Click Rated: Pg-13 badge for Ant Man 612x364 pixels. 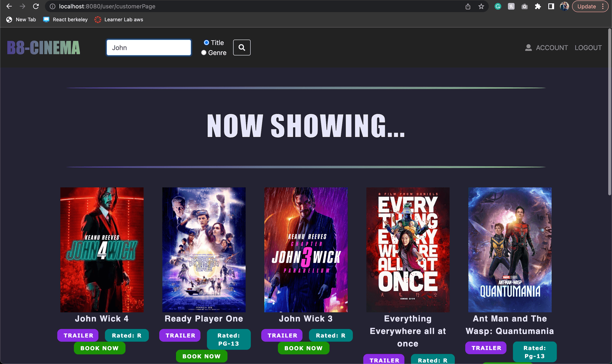[535, 352]
